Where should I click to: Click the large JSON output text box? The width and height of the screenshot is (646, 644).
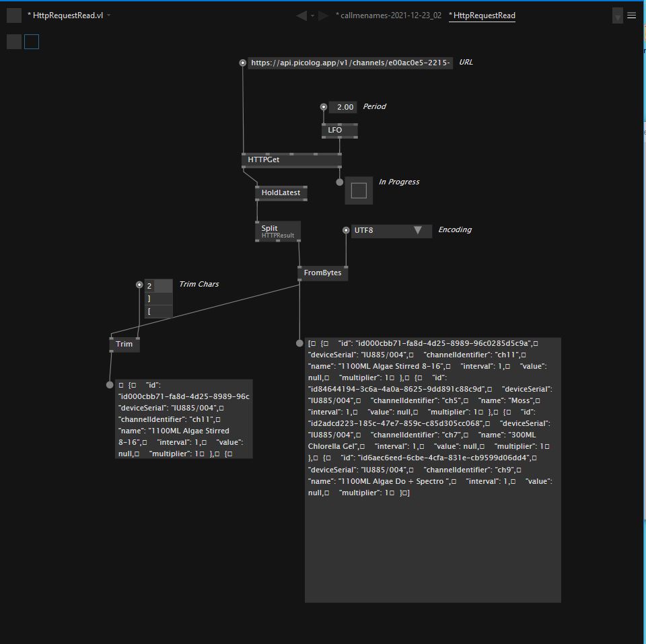(x=433, y=470)
